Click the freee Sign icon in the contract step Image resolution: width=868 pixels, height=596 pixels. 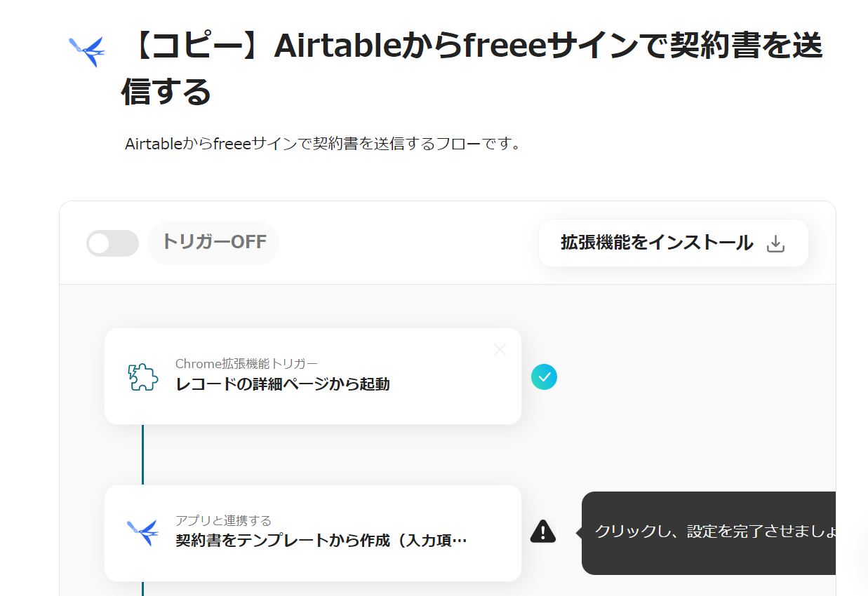142,533
